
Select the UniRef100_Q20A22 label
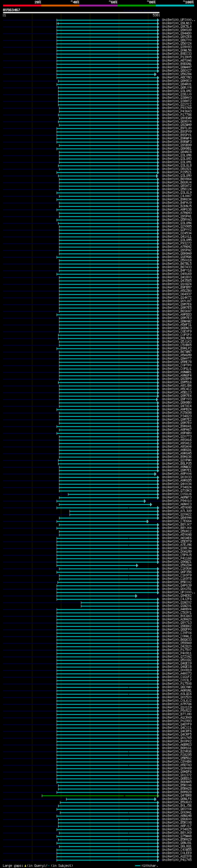coord(177,514)
